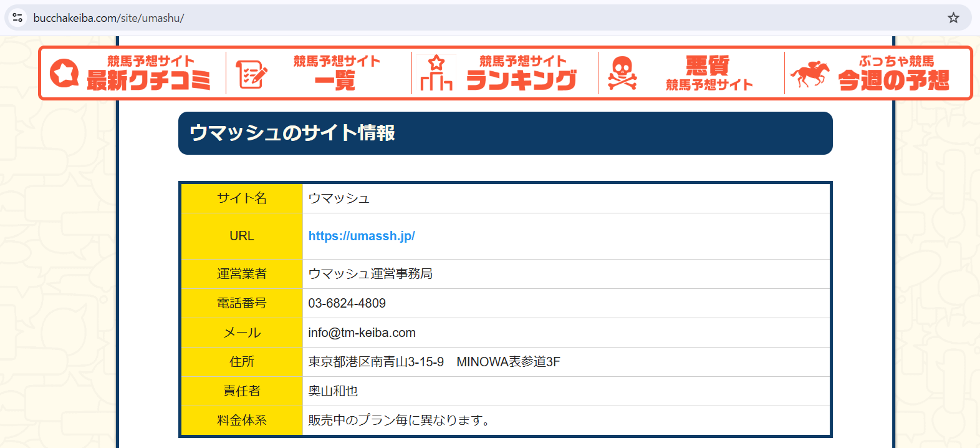Select the operator ウマッシュ運営事務局

(x=370, y=274)
